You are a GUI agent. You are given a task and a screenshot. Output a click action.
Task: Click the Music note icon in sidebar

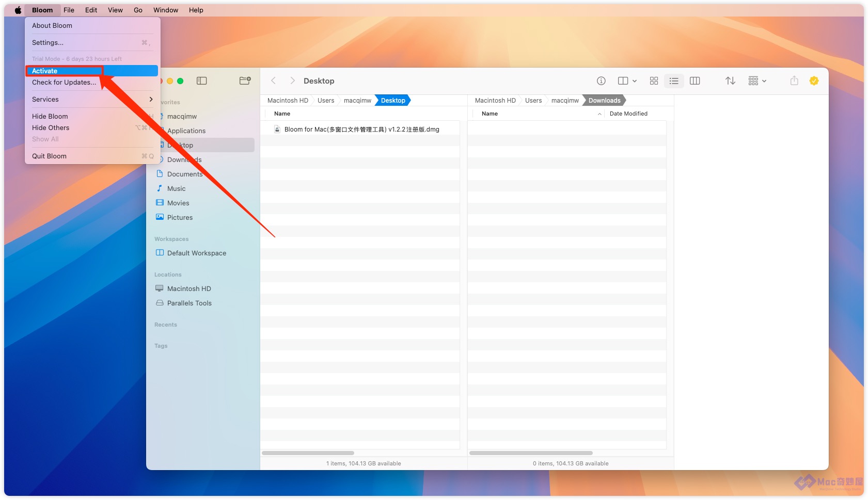160,188
